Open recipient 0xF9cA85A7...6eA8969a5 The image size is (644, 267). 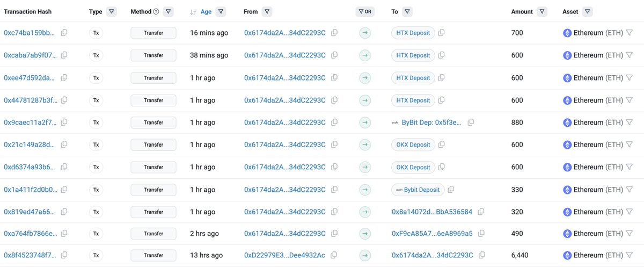(432, 234)
